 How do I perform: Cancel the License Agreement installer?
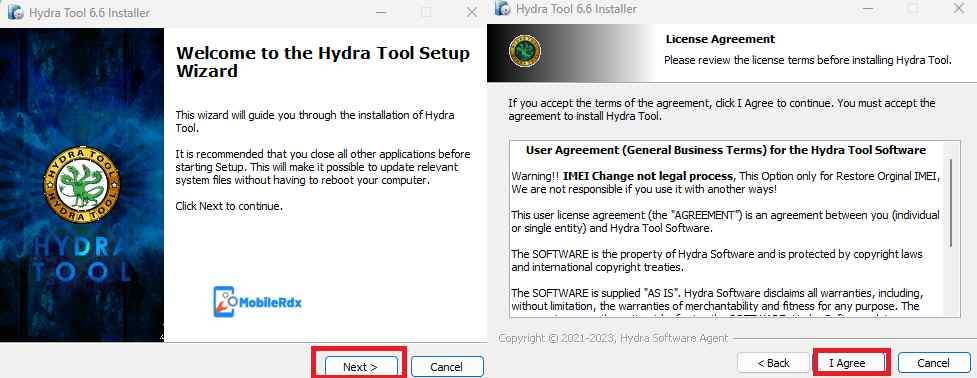click(x=933, y=363)
